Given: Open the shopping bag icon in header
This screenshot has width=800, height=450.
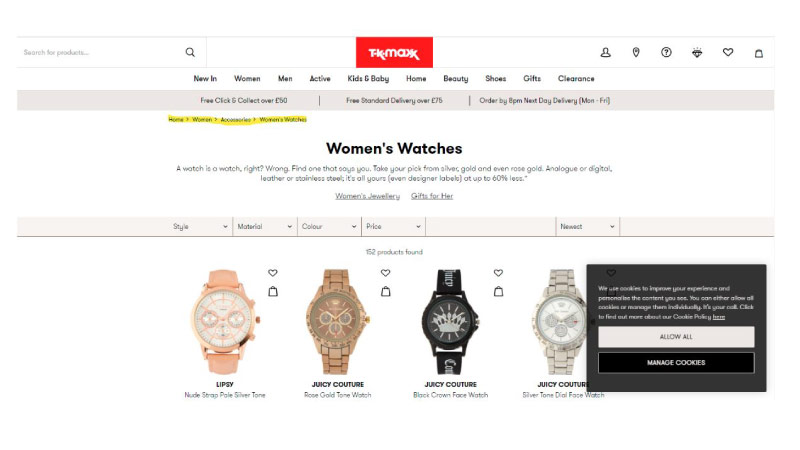Looking at the screenshot, I should pyautogui.click(x=759, y=53).
